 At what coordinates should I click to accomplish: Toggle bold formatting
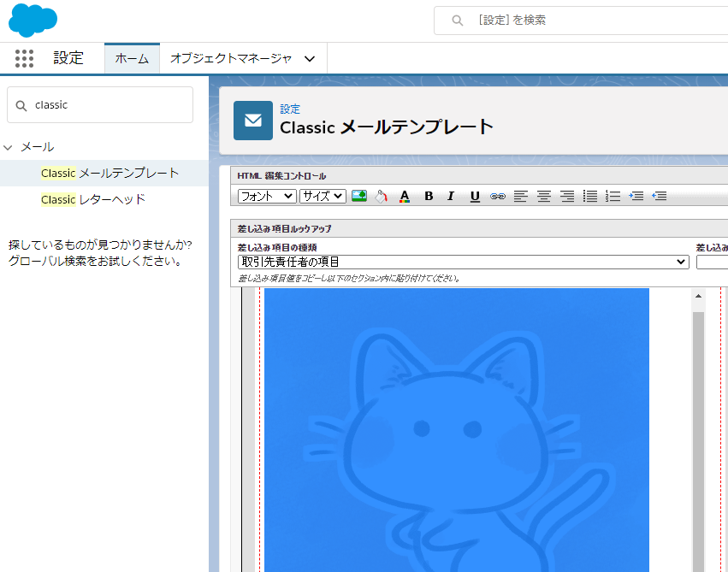click(429, 196)
